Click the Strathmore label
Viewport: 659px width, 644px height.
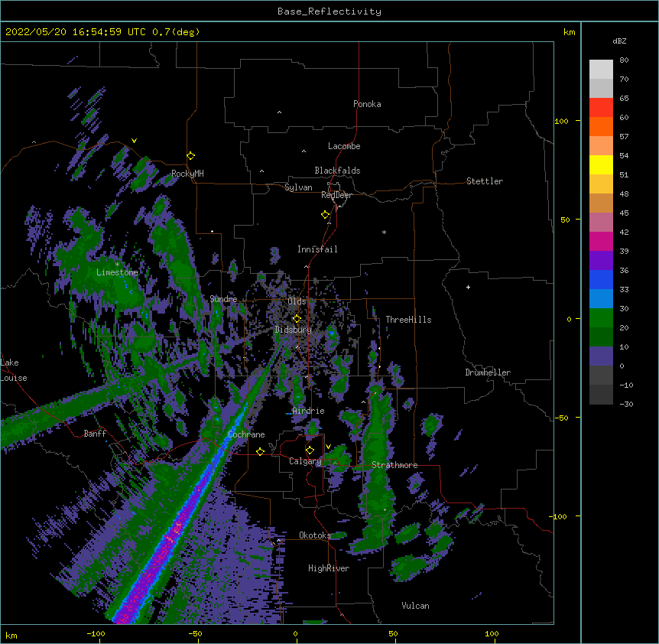coord(394,465)
